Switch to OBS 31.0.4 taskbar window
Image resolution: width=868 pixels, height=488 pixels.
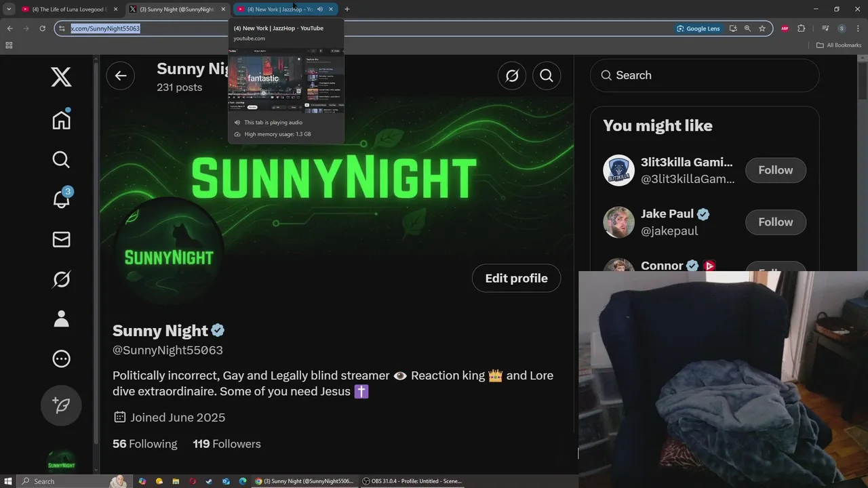(x=412, y=481)
